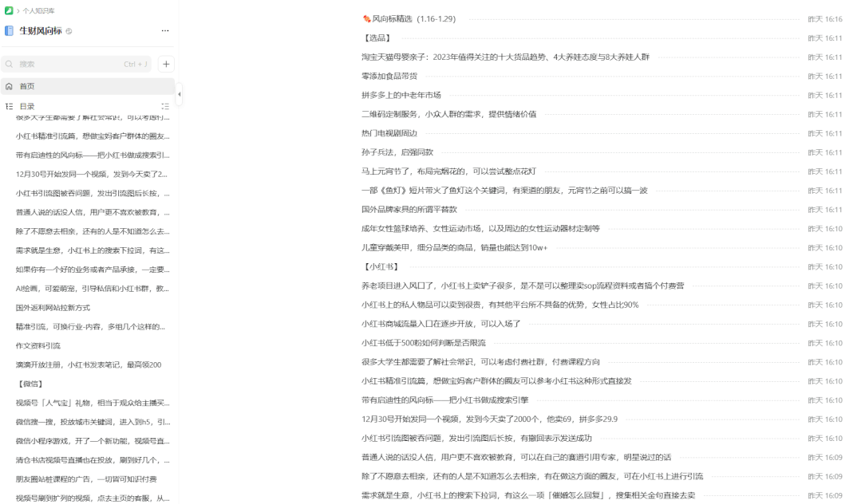
Task: Open 小红书引流图被吞问题 in main list
Action: click(477, 439)
